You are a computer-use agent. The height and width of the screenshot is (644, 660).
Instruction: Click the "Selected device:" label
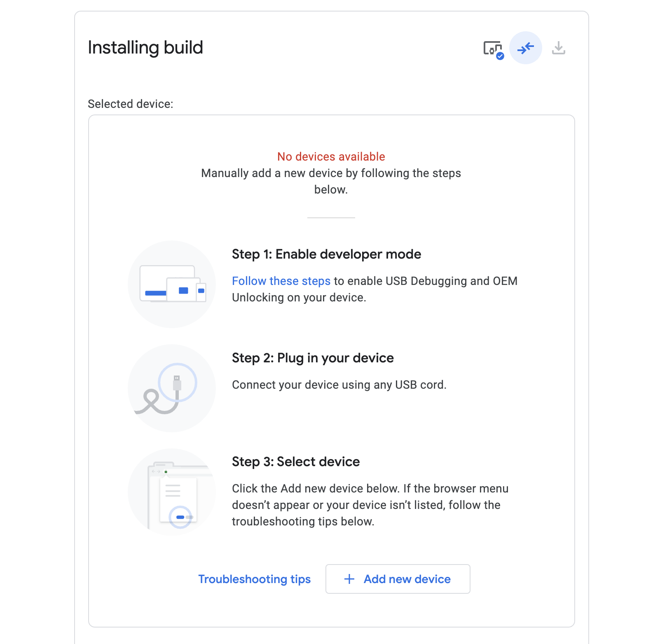[x=130, y=104]
